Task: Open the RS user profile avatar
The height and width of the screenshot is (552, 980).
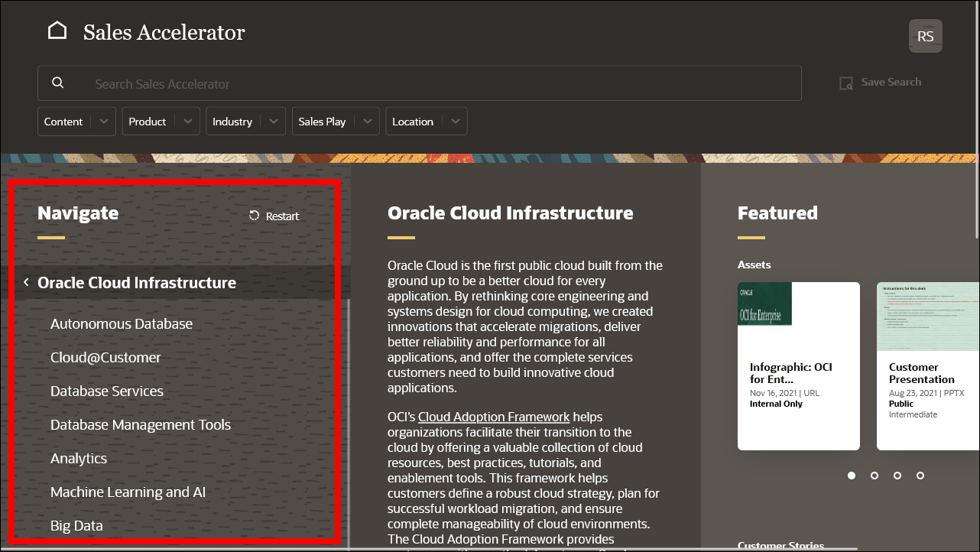Action: (925, 35)
